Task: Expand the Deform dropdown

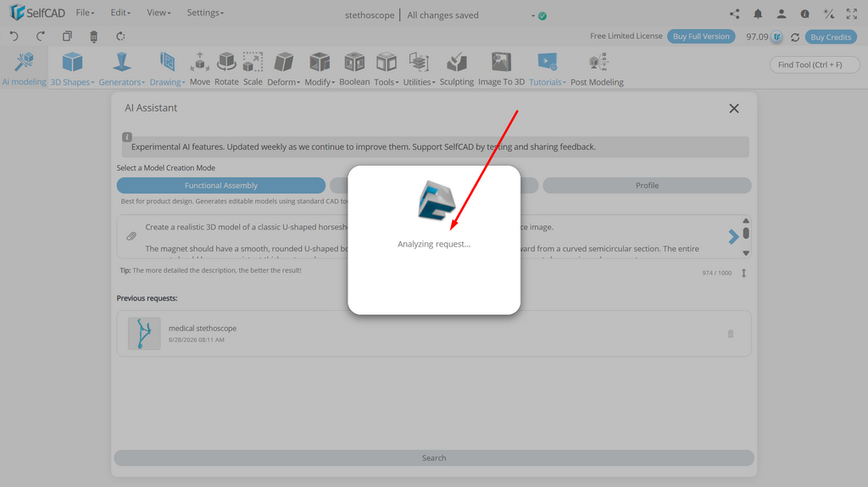Action: (283, 69)
